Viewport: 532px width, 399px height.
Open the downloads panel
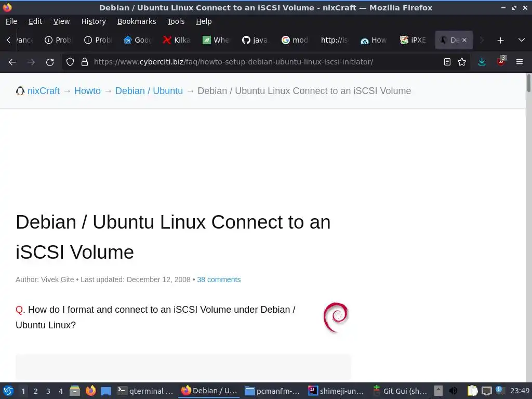(x=482, y=62)
